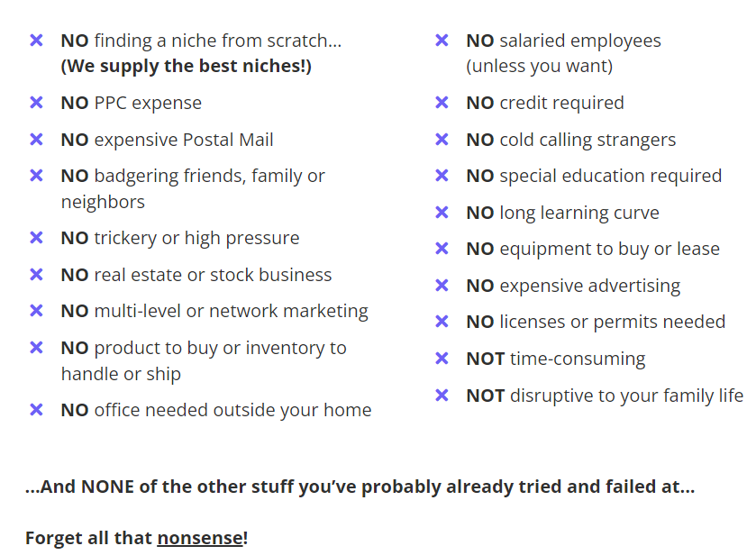Viewport: 756px width, 555px height.
Task: Click the sentence starting '...And NONE of the other stuff'
Action: [360, 487]
